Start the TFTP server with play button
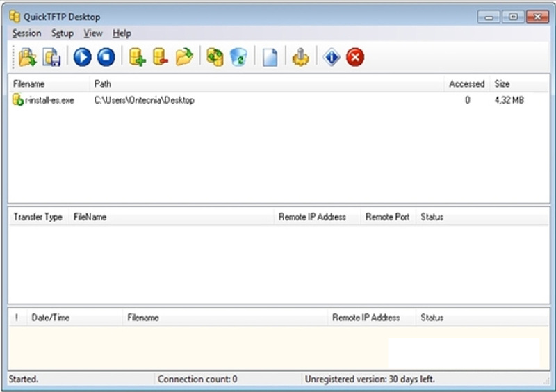 pyautogui.click(x=82, y=57)
